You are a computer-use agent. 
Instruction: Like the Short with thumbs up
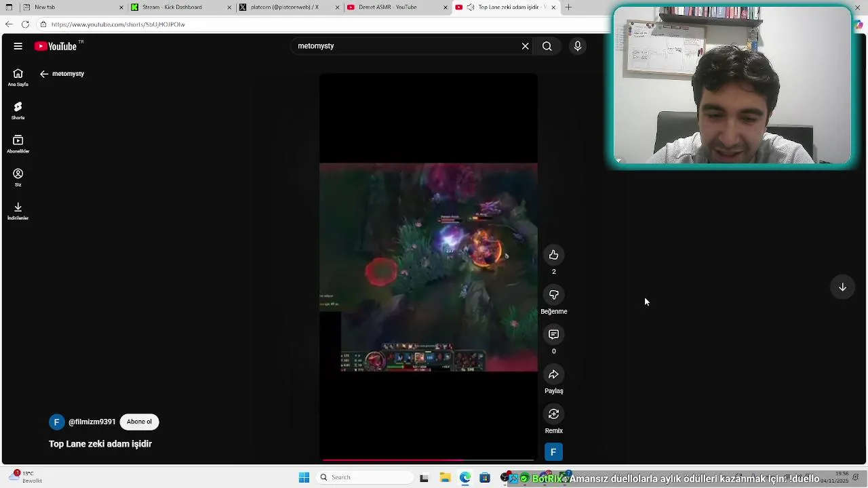coord(554,255)
